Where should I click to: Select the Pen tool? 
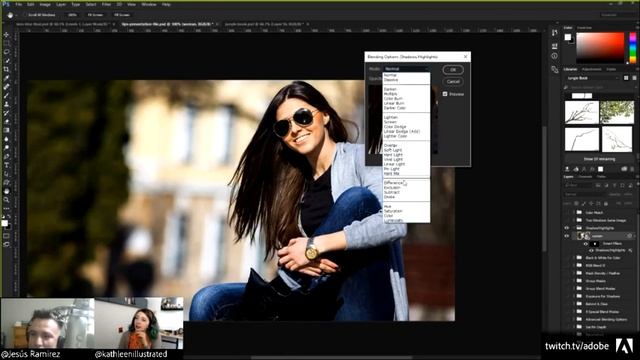coord(7,156)
